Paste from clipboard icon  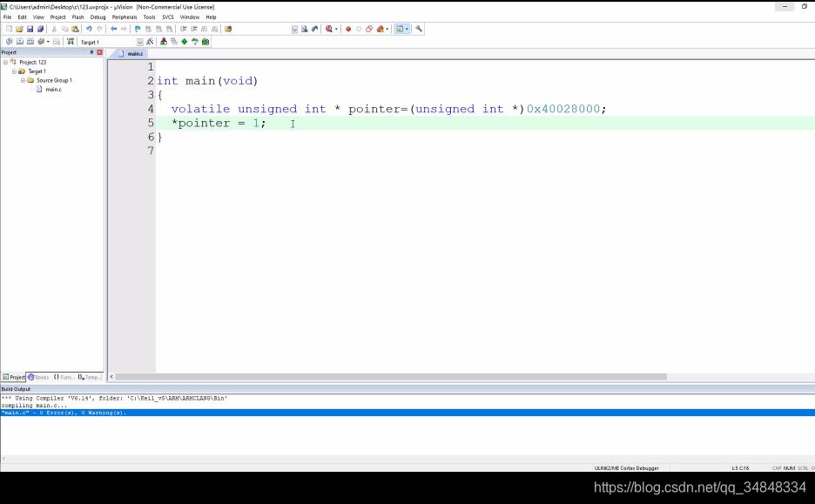pos(76,29)
